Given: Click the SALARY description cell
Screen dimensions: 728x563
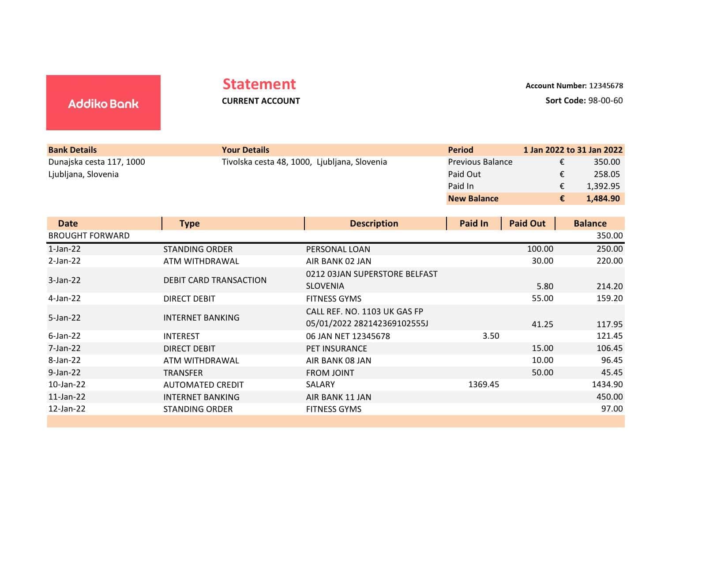Looking at the screenshot, I should click(320, 385).
